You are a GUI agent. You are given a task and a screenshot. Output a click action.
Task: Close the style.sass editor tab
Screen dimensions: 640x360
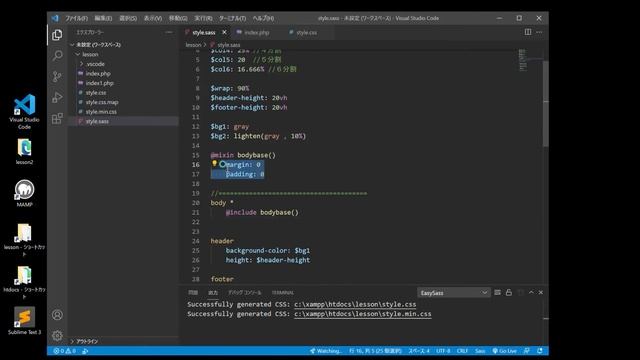(224, 32)
